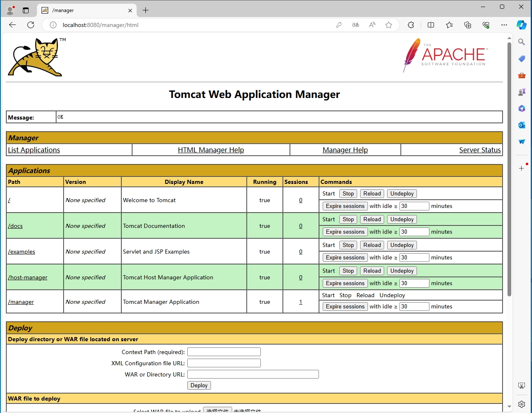532x413 pixels.
Task: Open sidebar tools briefcase icon
Action: pos(522,75)
